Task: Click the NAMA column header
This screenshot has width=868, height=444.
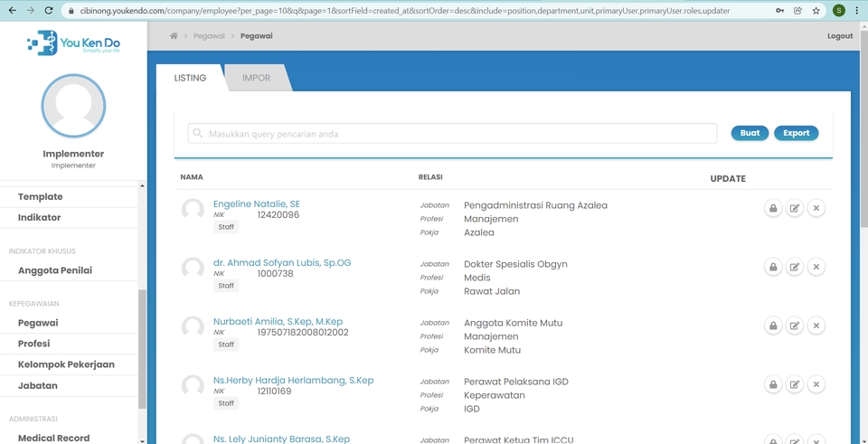Action: (192, 177)
